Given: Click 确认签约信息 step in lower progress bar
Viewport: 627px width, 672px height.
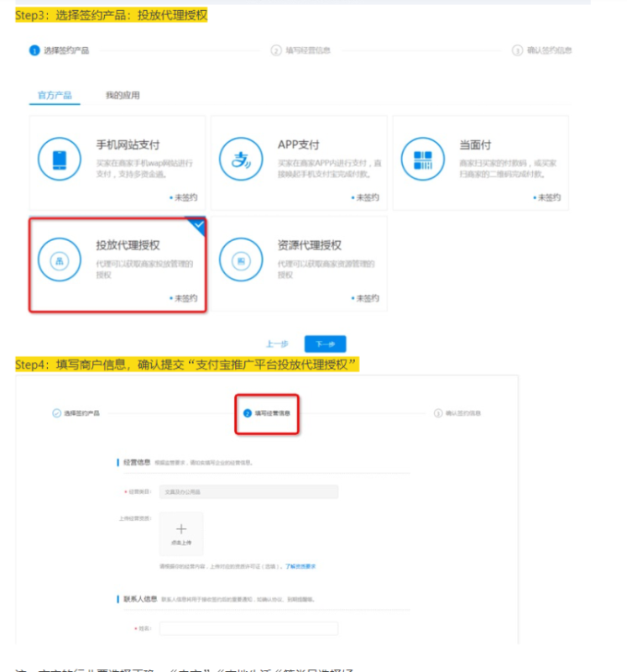Looking at the screenshot, I should [x=457, y=413].
